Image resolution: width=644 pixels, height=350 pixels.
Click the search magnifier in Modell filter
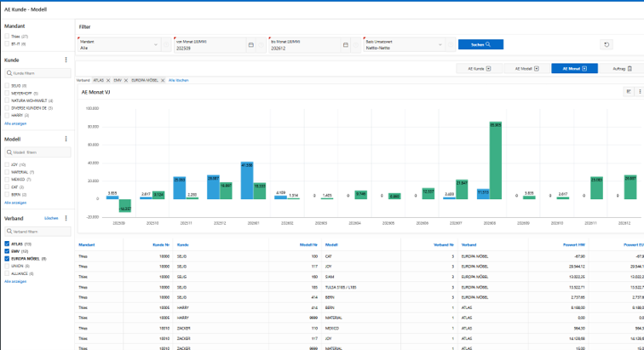tap(9, 152)
